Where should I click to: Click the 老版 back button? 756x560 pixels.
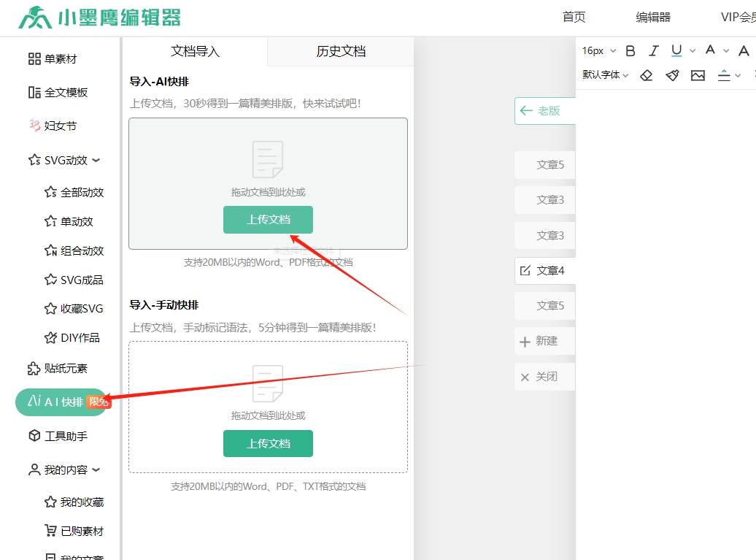click(544, 111)
